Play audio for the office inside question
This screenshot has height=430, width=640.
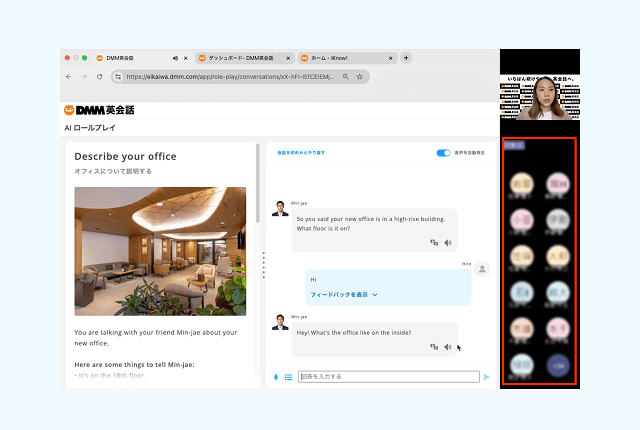pyautogui.click(x=448, y=347)
